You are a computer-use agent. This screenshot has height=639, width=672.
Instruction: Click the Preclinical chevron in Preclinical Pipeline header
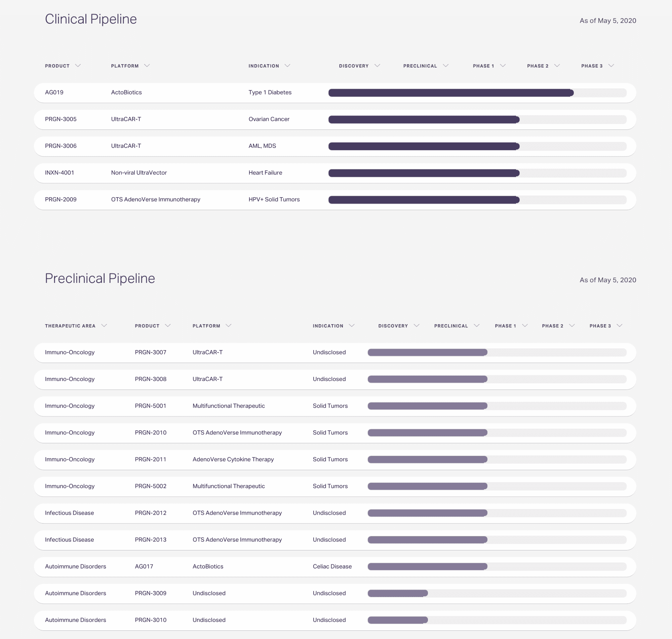click(x=477, y=326)
